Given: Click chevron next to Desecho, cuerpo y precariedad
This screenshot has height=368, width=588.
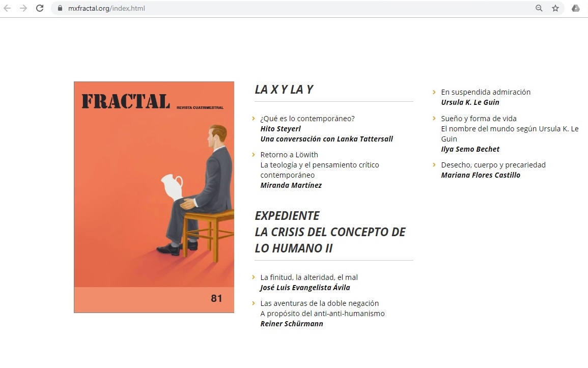Looking at the screenshot, I should [x=434, y=165].
